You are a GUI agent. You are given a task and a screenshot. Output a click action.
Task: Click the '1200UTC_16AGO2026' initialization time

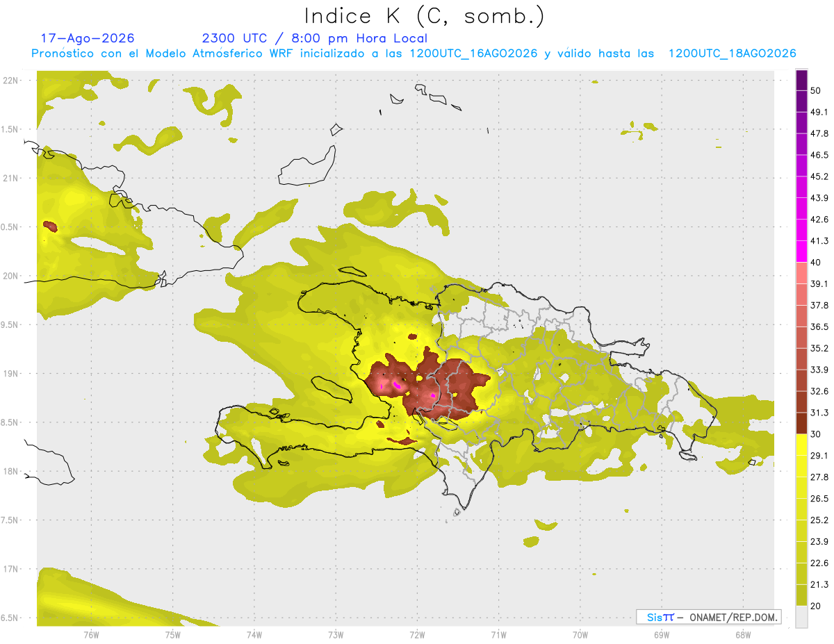click(473, 53)
